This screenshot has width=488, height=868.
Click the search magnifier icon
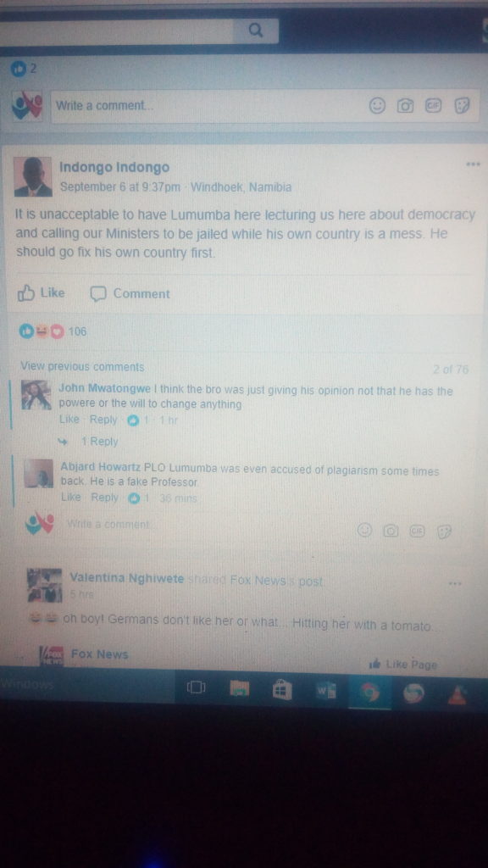point(256,30)
